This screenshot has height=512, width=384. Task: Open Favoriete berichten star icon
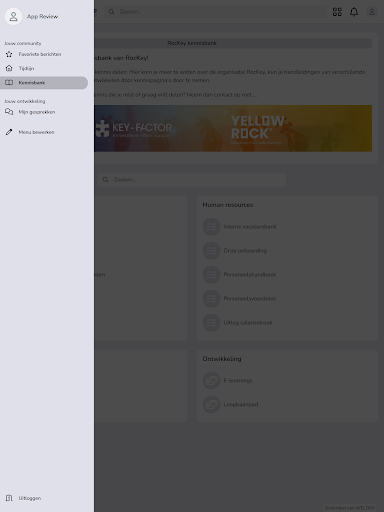pos(9,54)
